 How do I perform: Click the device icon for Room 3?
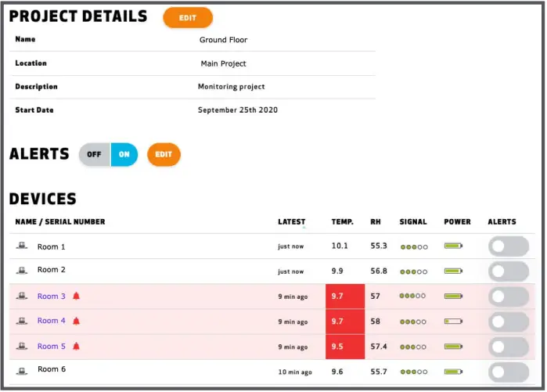[x=22, y=296]
